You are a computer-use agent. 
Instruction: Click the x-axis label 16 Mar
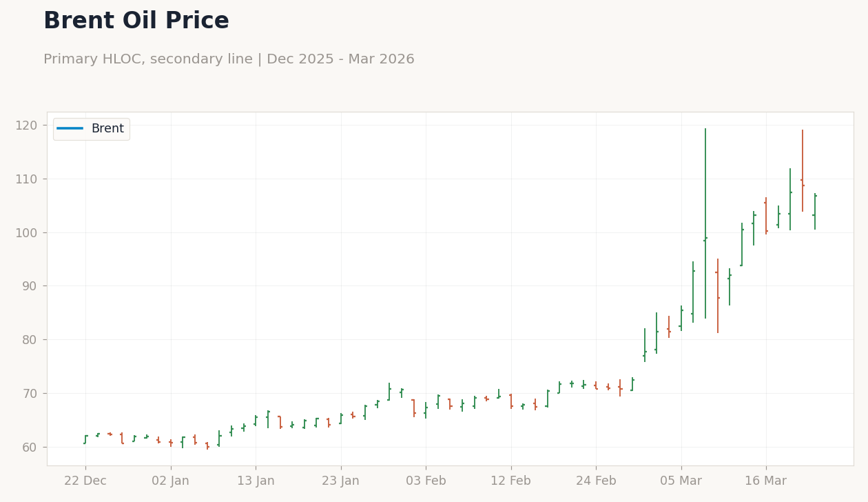[765, 481]
